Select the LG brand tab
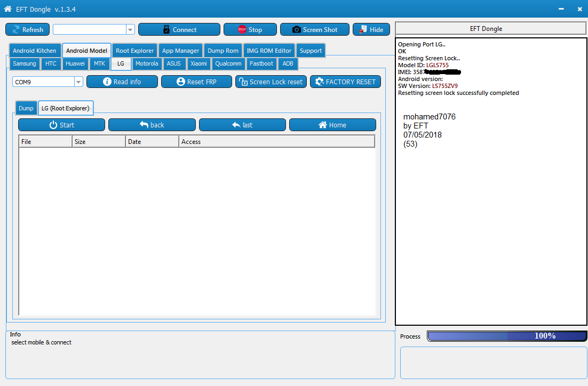 click(x=121, y=63)
